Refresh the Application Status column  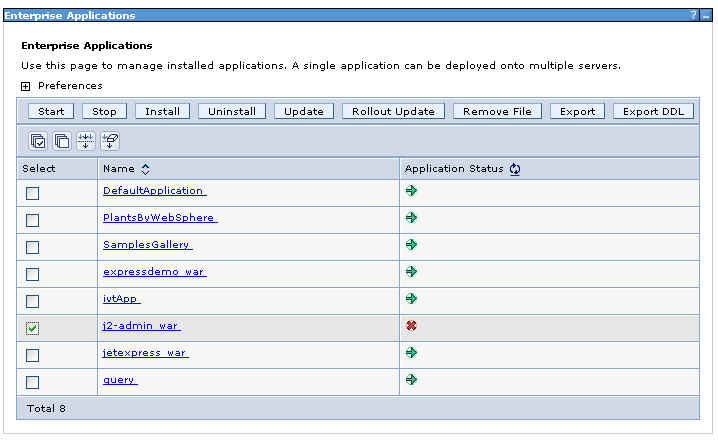click(515, 169)
